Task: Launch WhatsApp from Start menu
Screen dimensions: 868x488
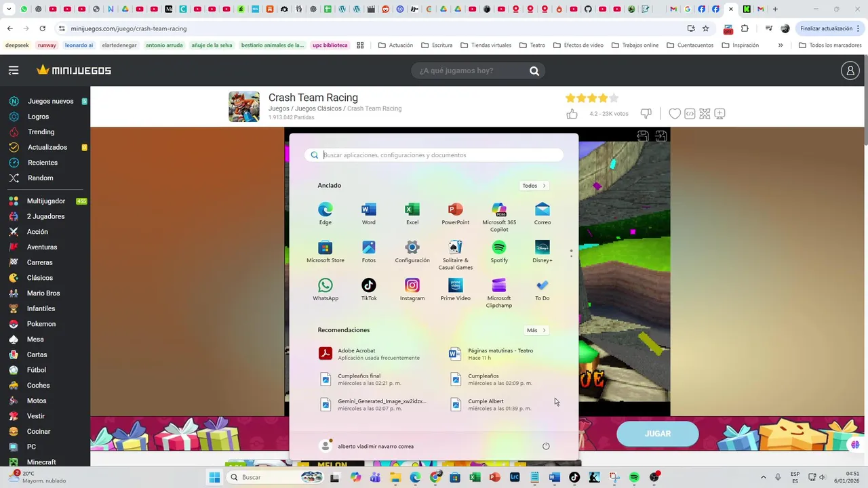Action: [x=325, y=289]
